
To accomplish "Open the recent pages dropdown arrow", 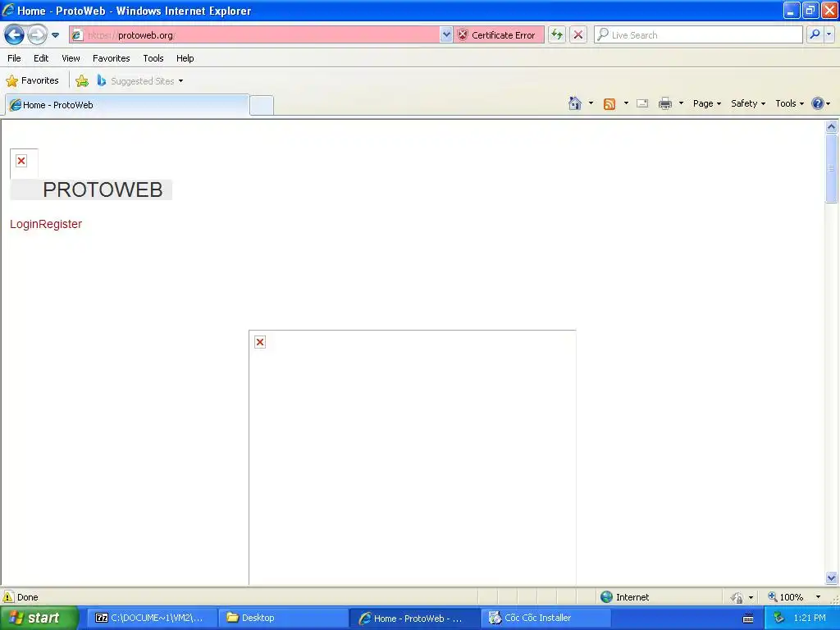I will tap(55, 35).
